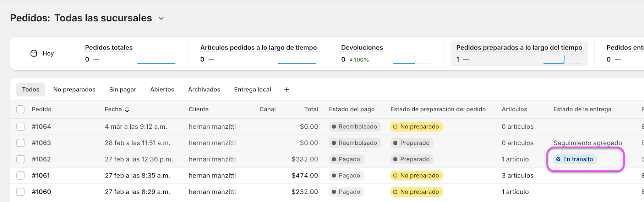Image resolution: width=644 pixels, height=202 pixels.
Task: Click Preparado badge on order #1063
Action: tap(412, 143)
